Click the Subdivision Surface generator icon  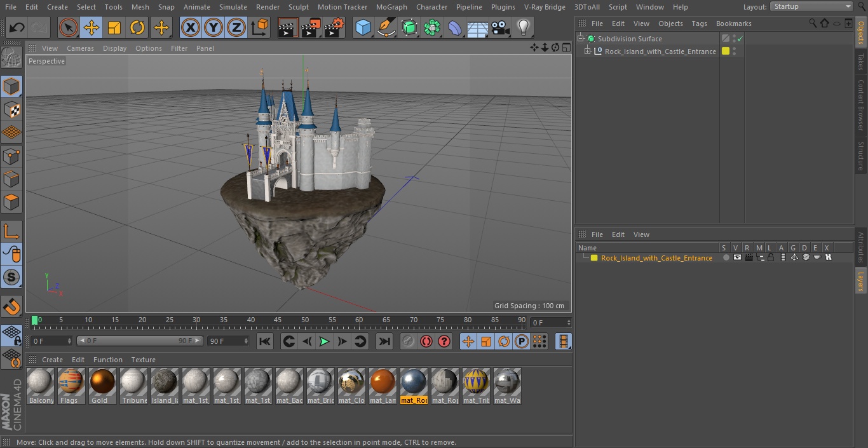point(409,27)
